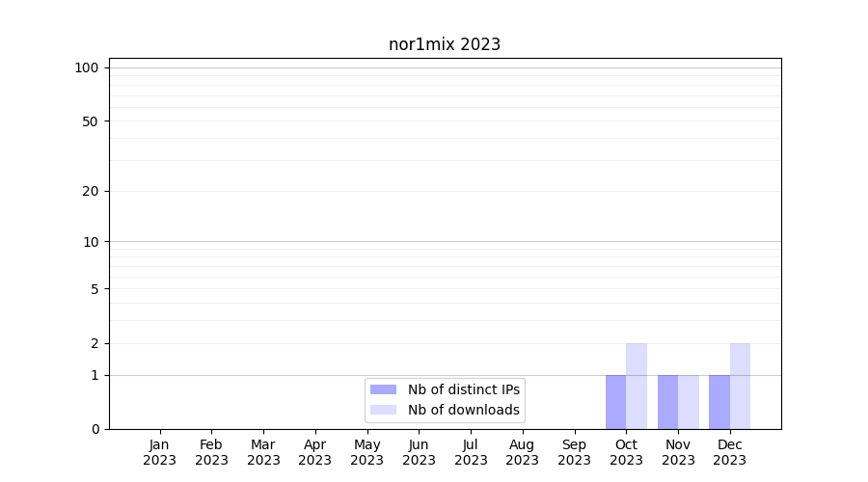Screen dimensions: 868x482
Task: Click November's light downloads bar
Action: (x=689, y=402)
